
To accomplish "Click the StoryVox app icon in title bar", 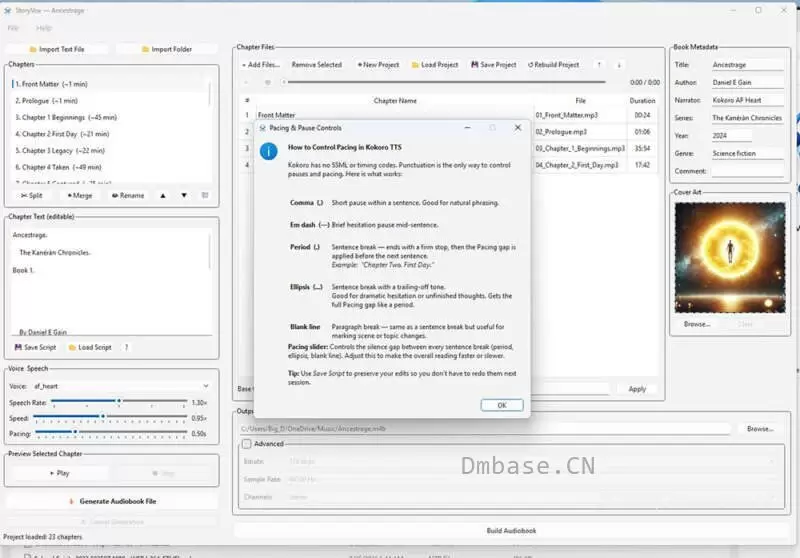I will coord(8,10).
